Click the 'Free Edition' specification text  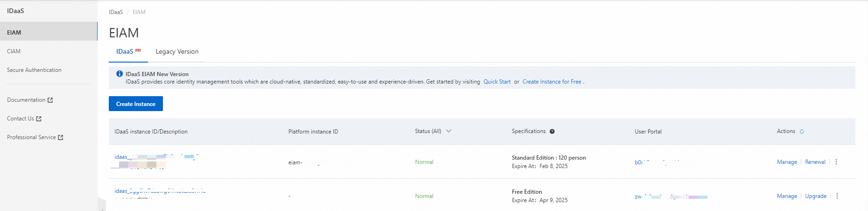527,192
